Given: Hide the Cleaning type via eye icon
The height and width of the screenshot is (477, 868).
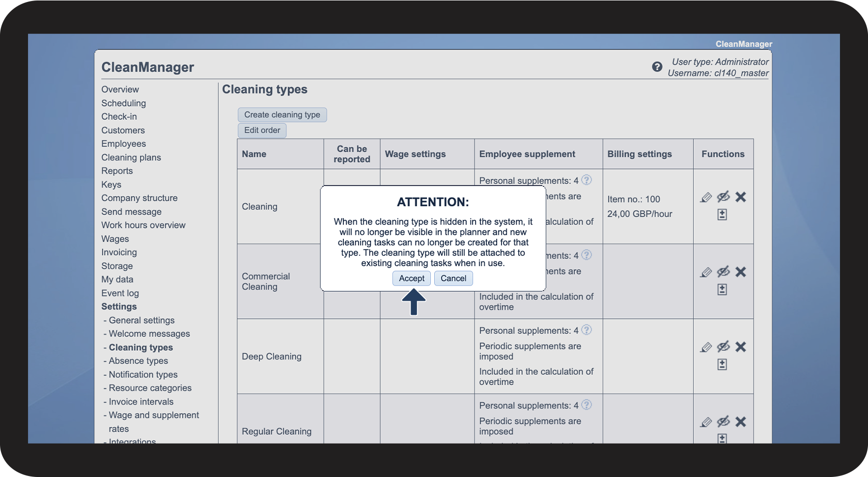Looking at the screenshot, I should coord(723,197).
